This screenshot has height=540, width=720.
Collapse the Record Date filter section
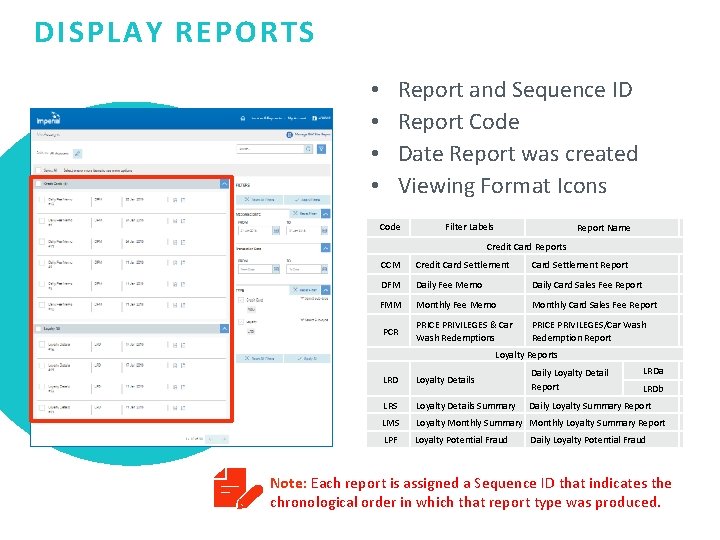click(x=326, y=214)
